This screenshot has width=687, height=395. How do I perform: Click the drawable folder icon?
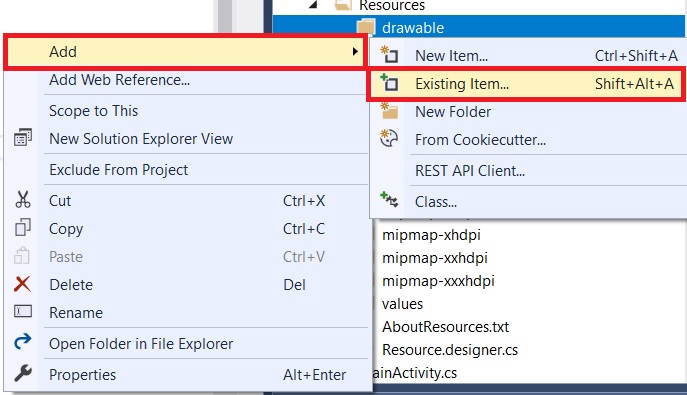366,27
